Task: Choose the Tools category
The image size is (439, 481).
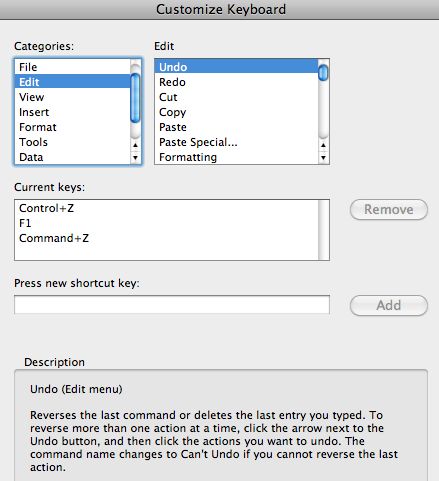Action: point(72,142)
